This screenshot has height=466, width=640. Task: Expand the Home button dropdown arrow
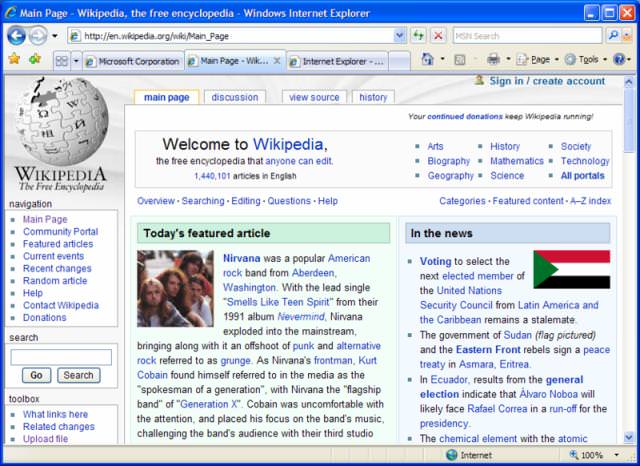click(442, 59)
